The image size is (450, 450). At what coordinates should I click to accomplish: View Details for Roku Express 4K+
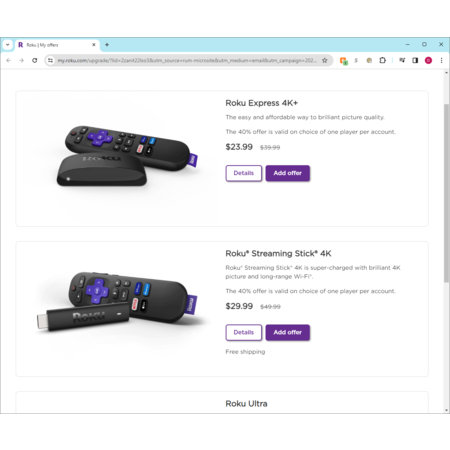click(x=244, y=173)
